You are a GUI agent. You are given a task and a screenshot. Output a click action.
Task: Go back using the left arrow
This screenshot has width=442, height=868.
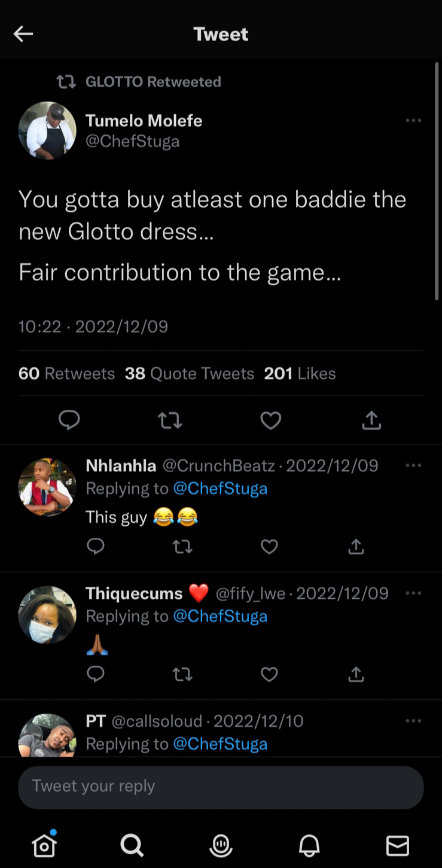tap(23, 34)
